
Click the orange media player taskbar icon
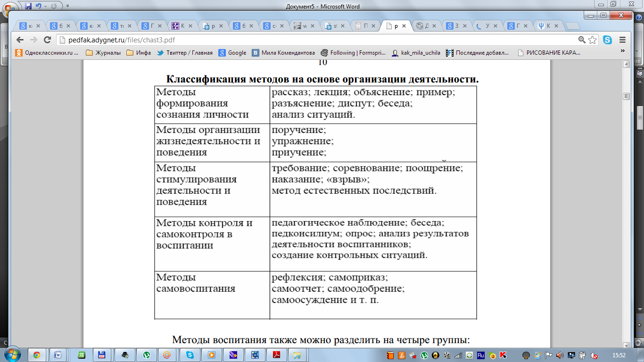click(x=212, y=354)
